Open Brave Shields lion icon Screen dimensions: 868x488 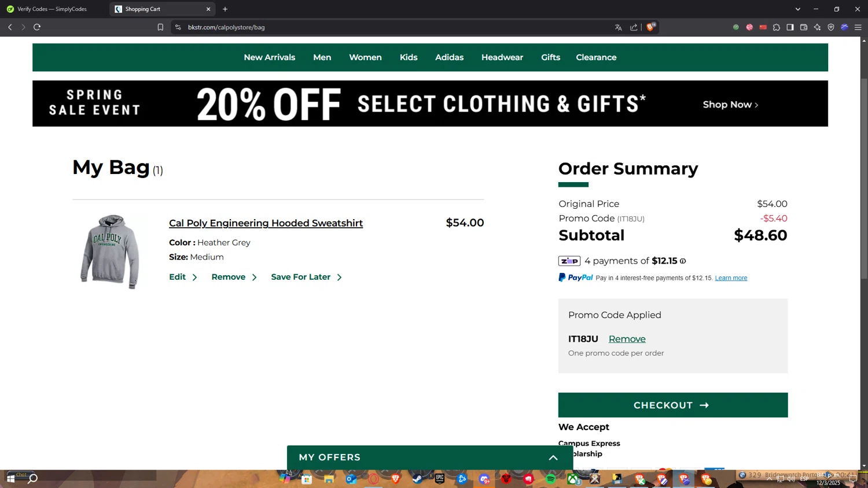[x=651, y=27]
